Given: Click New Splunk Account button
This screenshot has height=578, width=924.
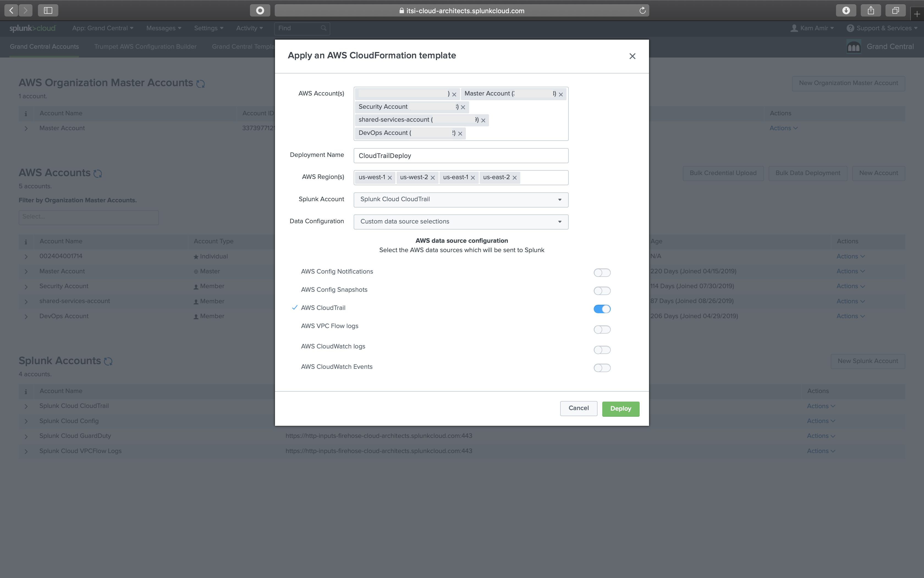Looking at the screenshot, I should (x=868, y=361).
